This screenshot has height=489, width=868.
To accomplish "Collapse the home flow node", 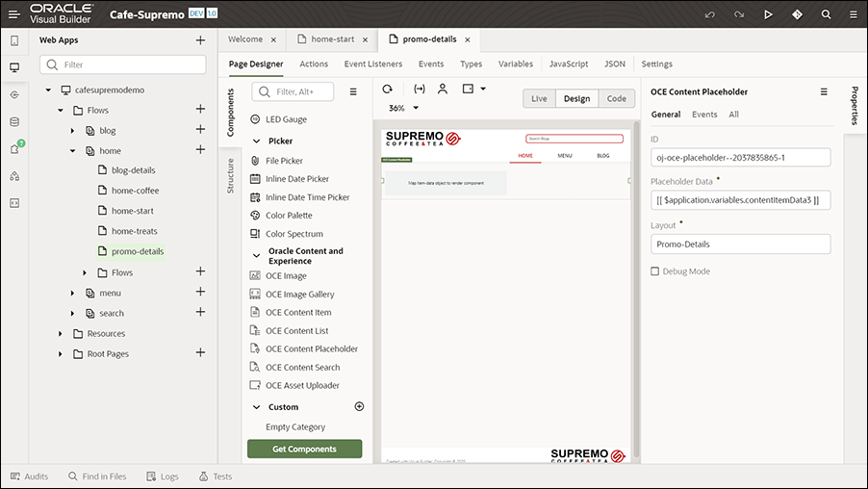I will [x=72, y=150].
